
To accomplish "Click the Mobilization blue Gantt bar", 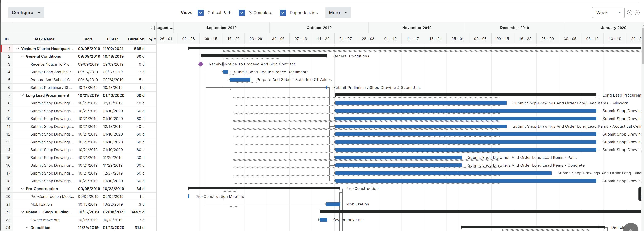I will pyautogui.click(x=333, y=204).
